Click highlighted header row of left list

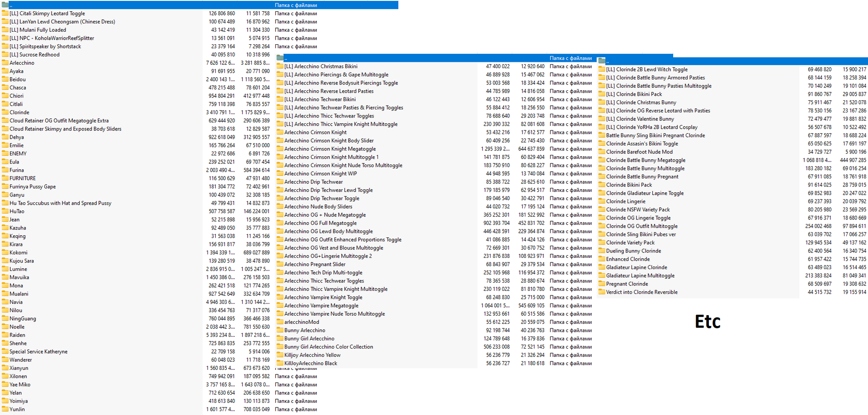[199, 5]
